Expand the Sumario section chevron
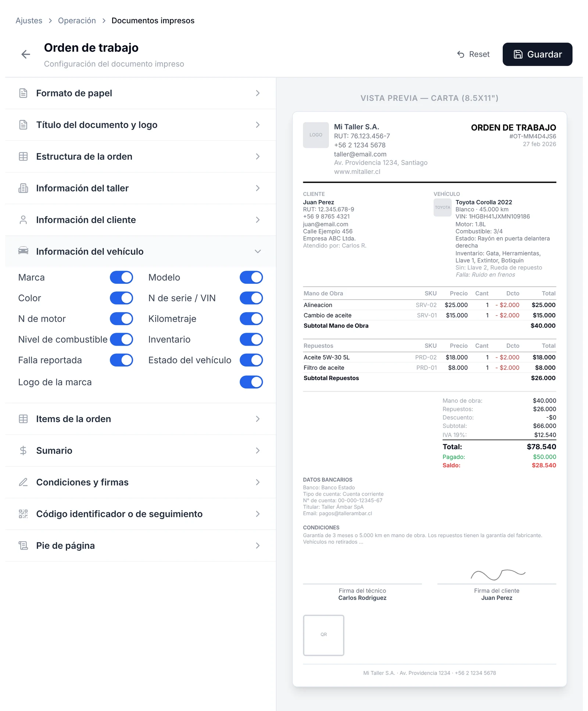 258,450
